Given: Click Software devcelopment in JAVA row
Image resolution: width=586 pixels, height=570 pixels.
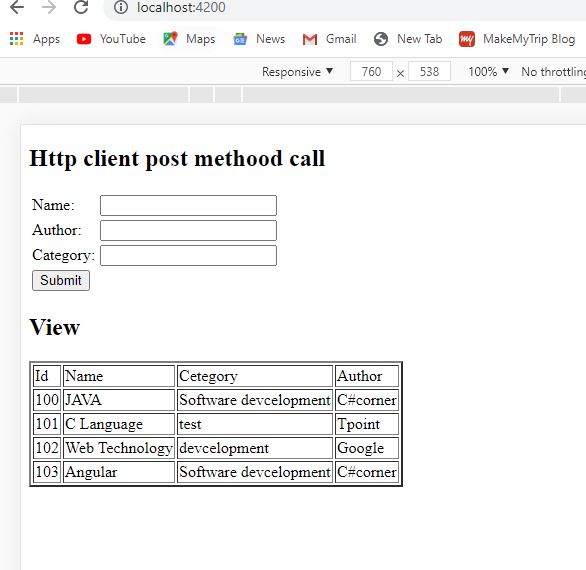Looking at the screenshot, I should (x=255, y=400).
